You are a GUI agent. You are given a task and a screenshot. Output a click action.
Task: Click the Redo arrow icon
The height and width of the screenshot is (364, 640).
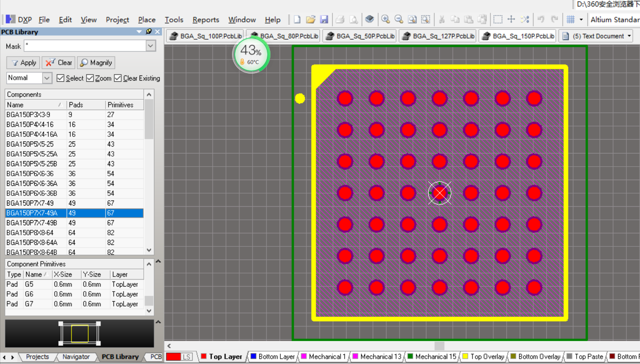point(554,19)
